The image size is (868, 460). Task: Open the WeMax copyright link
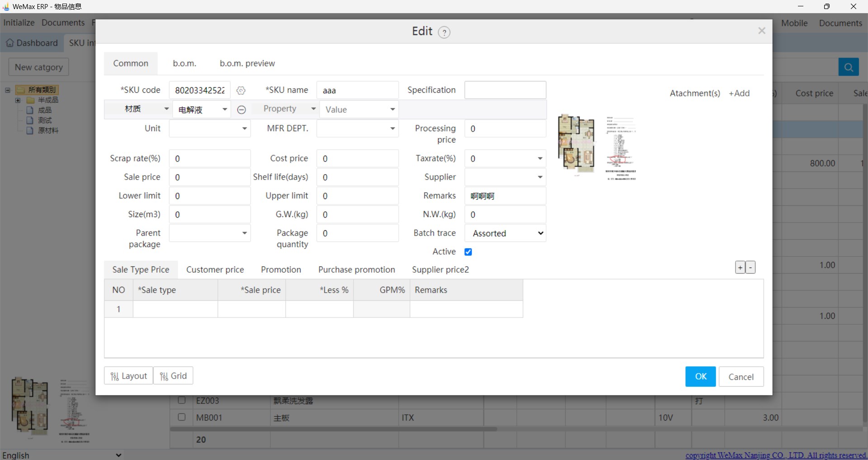pyautogui.click(x=776, y=455)
